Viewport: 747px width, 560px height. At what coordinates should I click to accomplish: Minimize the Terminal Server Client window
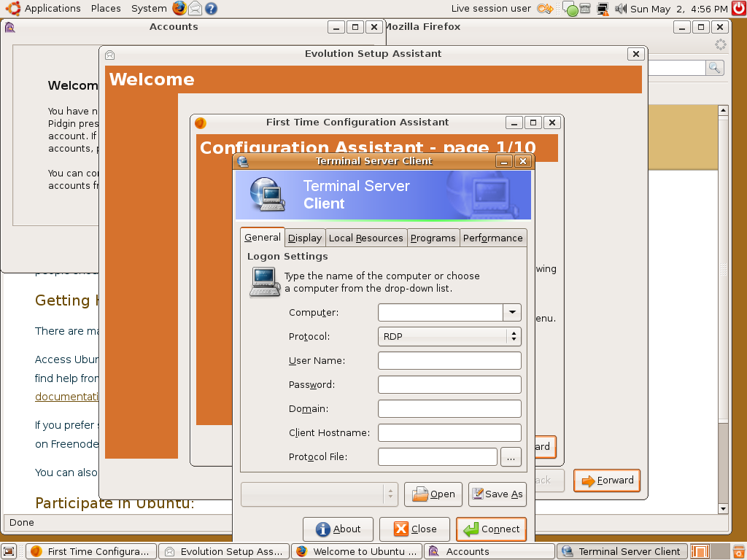pyautogui.click(x=504, y=161)
